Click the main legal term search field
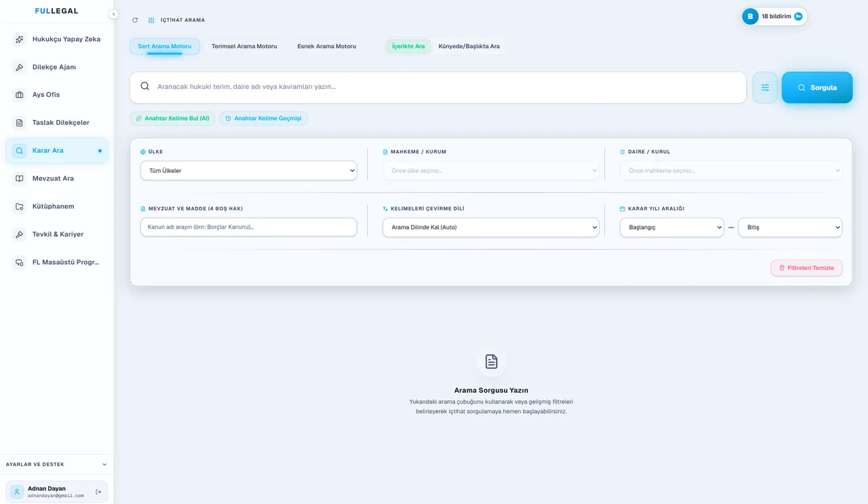The image size is (868, 504). (438, 88)
